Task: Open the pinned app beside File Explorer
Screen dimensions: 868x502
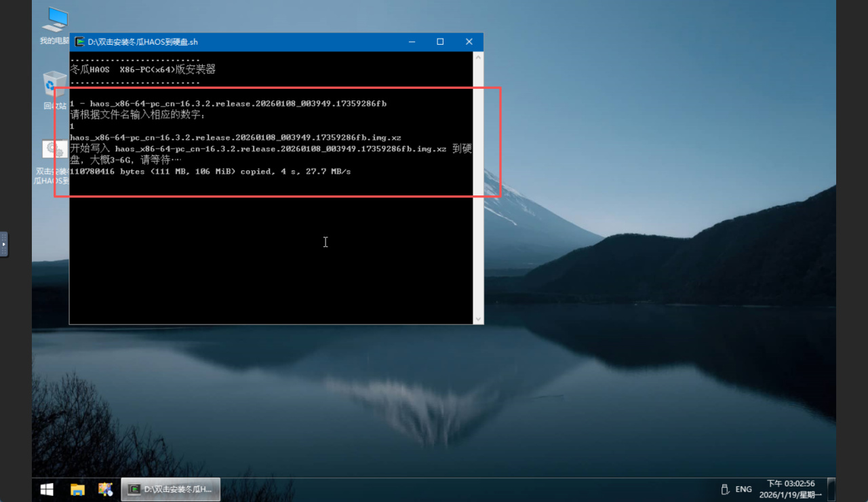Action: (105, 489)
